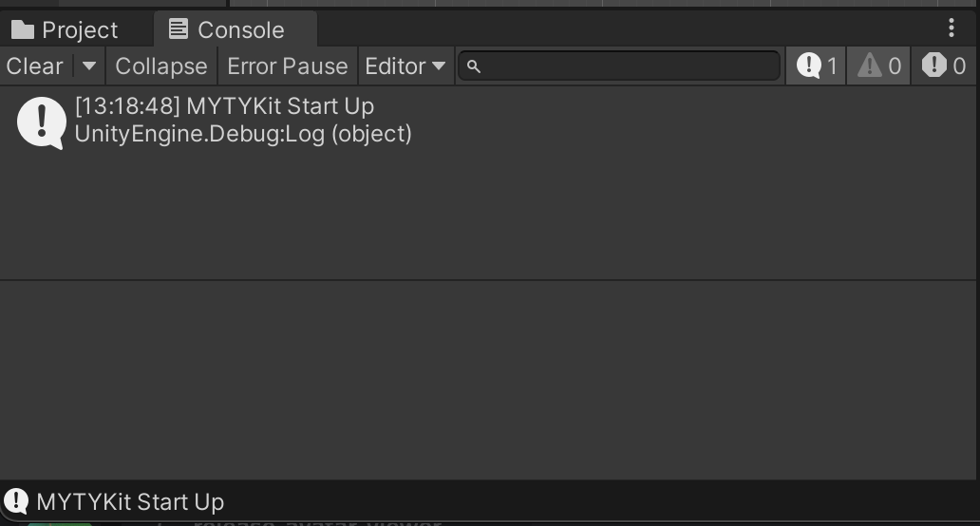
Task: Click the UnityEngine.Debug:Log stack trace line
Action: (x=243, y=134)
